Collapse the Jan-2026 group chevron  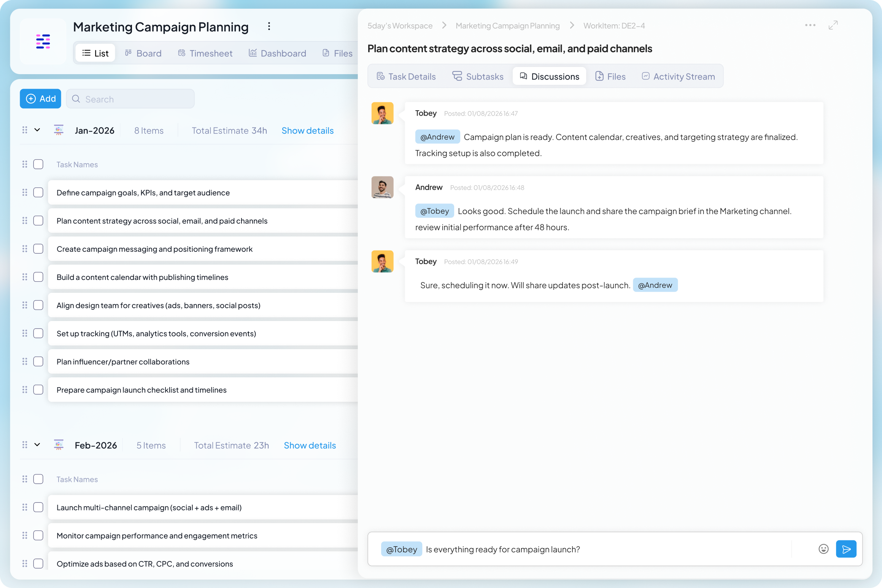click(x=37, y=130)
